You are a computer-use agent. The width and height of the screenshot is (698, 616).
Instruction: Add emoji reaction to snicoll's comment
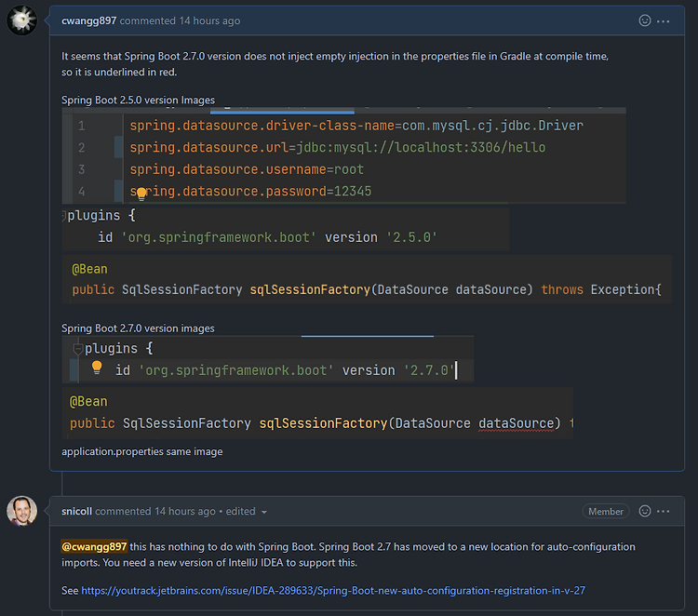pos(645,511)
